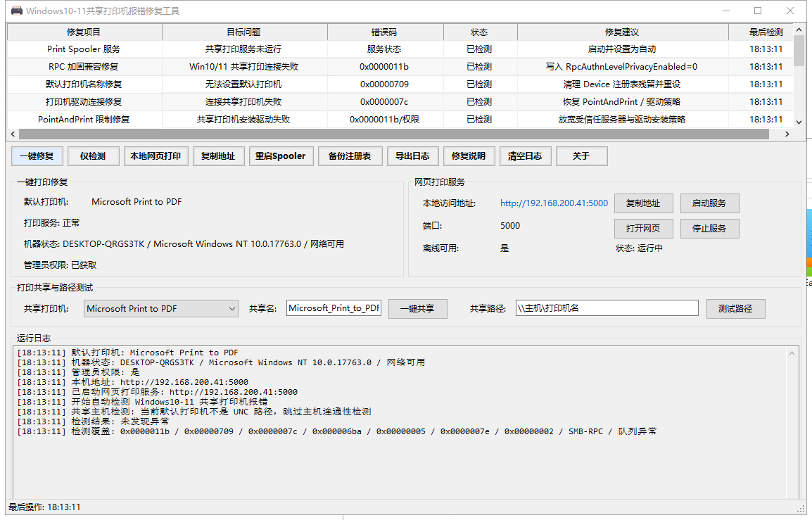Open 本地网页打印

point(156,156)
